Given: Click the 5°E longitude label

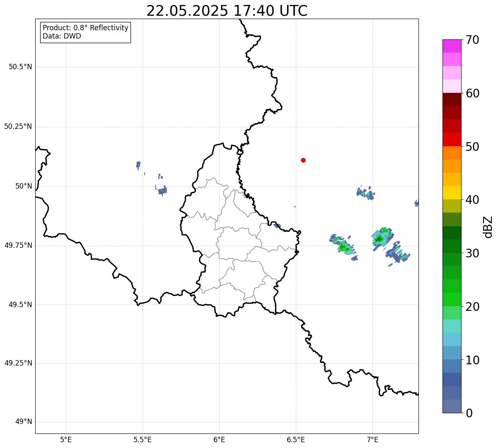Looking at the screenshot, I should 66,440.
